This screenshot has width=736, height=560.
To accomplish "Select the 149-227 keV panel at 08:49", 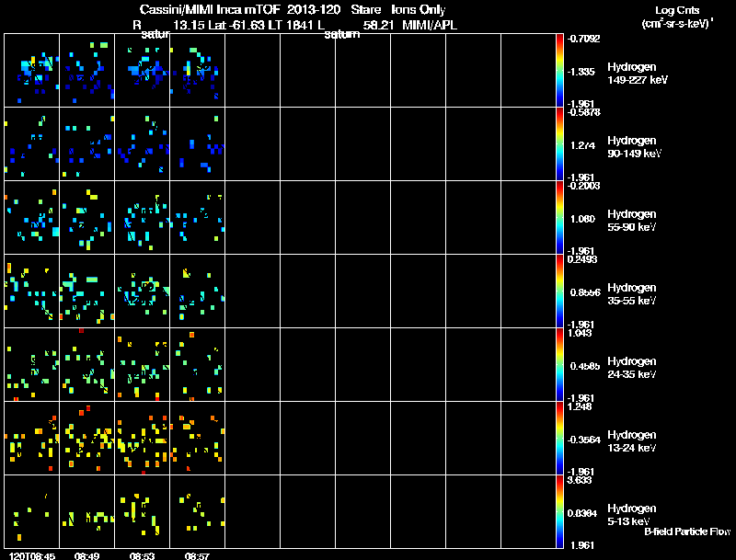I will (x=86, y=71).
